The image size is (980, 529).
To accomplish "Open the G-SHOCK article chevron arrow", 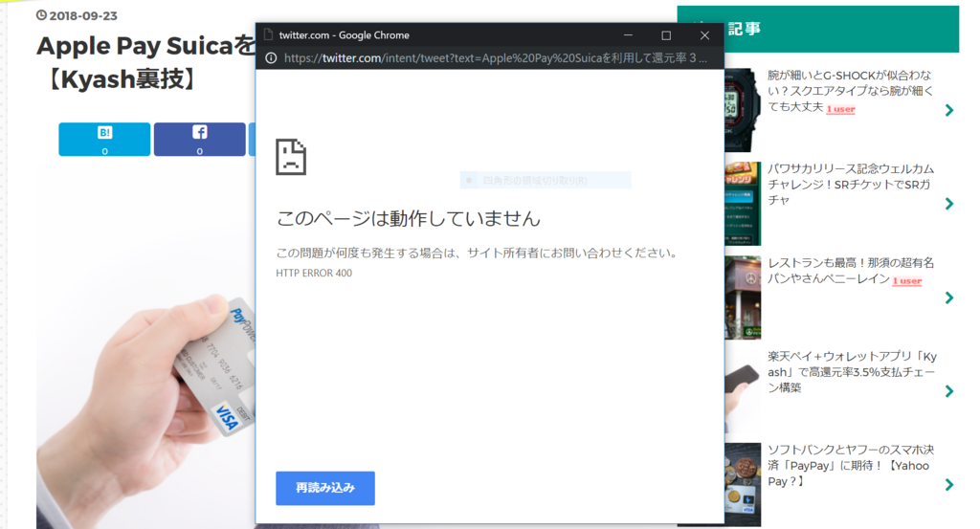I will tap(949, 111).
